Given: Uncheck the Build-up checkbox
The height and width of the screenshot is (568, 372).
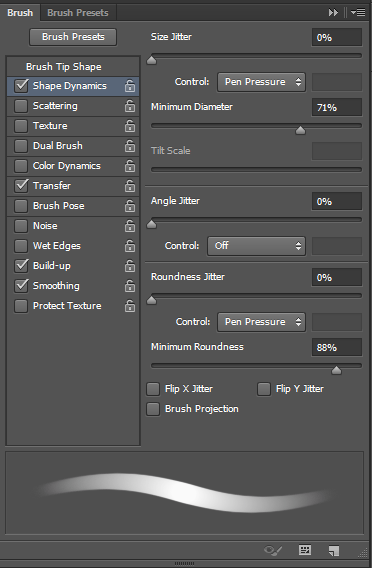Looking at the screenshot, I should [21, 266].
